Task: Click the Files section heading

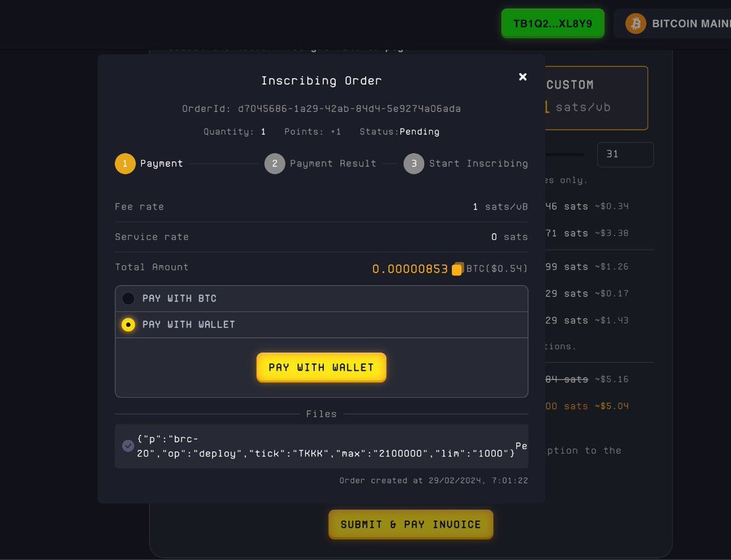Action: coord(322,414)
